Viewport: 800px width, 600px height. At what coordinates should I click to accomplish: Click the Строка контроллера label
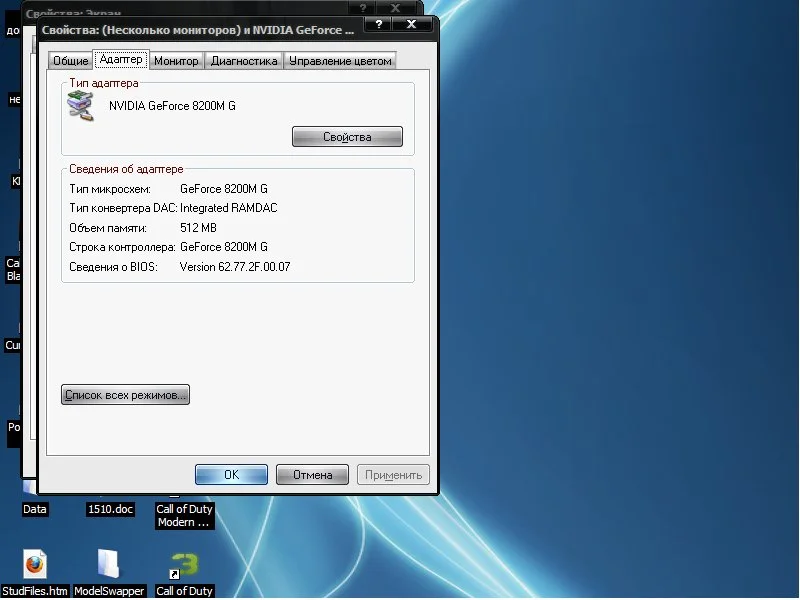(122, 247)
